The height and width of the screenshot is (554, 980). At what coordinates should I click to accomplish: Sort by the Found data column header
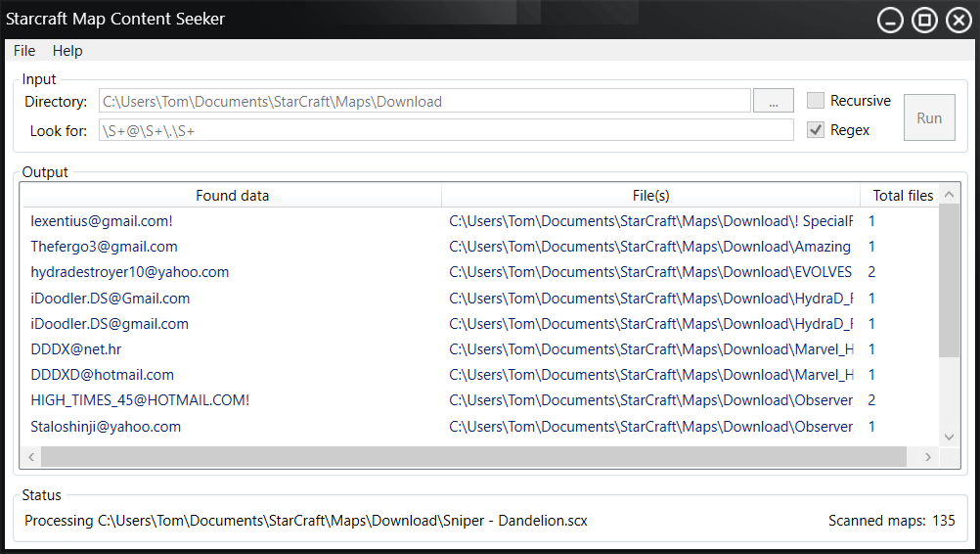coord(232,196)
